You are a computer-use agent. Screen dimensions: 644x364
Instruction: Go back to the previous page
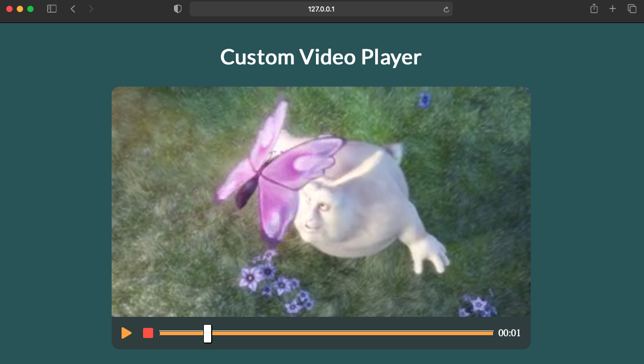point(73,9)
